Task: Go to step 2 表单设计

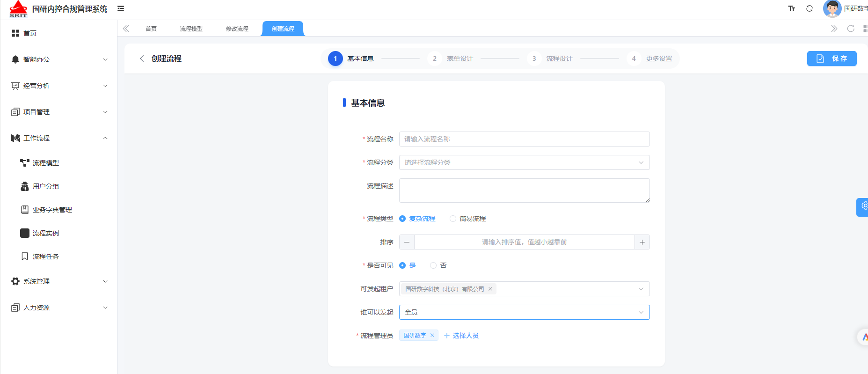Action: tap(451, 59)
